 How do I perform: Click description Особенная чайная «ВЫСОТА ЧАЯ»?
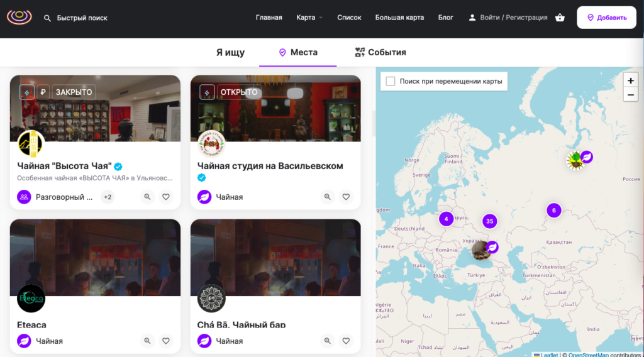[x=95, y=178]
